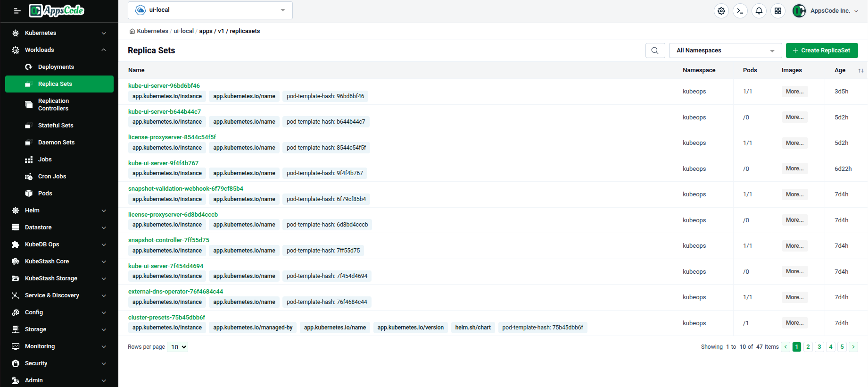
Task: Go to page 2 of results
Action: [x=808, y=347]
